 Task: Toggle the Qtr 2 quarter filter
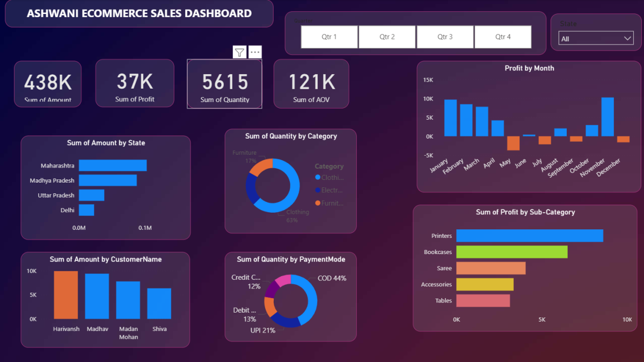pyautogui.click(x=387, y=37)
